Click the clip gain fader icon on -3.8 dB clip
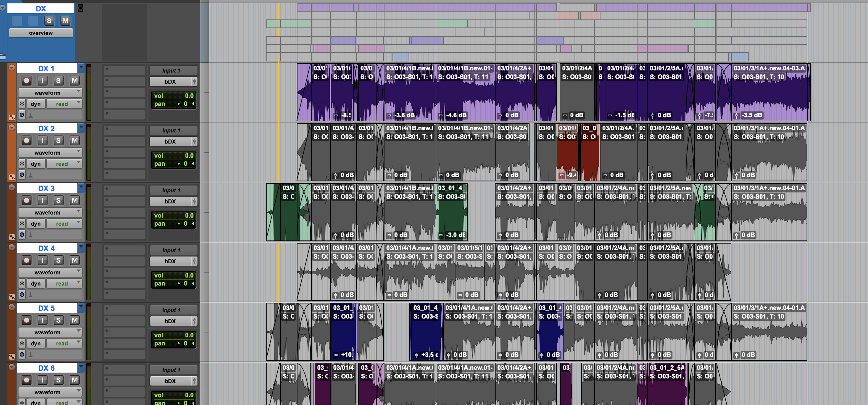Image resolution: width=868 pixels, height=405 pixels. click(x=389, y=116)
